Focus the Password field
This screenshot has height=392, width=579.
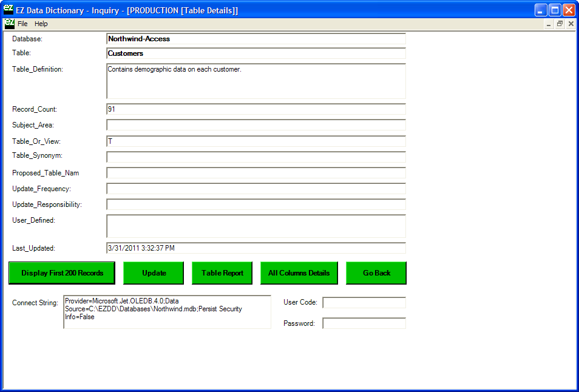click(364, 323)
